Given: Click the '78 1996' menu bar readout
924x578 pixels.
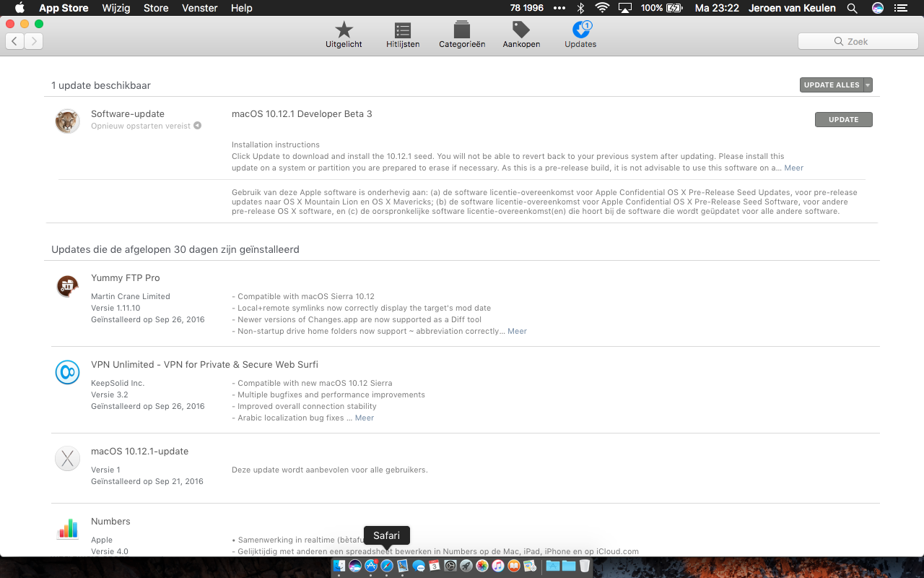Looking at the screenshot, I should coord(526,8).
